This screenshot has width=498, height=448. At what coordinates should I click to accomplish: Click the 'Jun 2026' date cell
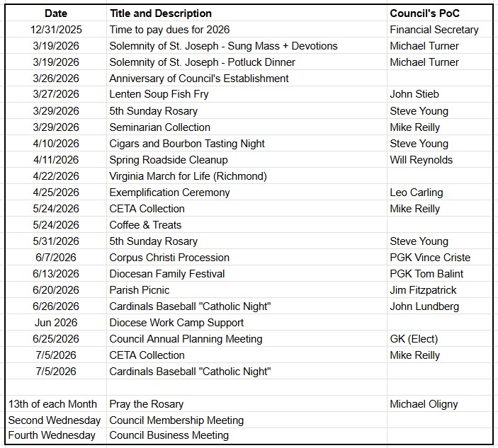click(55, 323)
